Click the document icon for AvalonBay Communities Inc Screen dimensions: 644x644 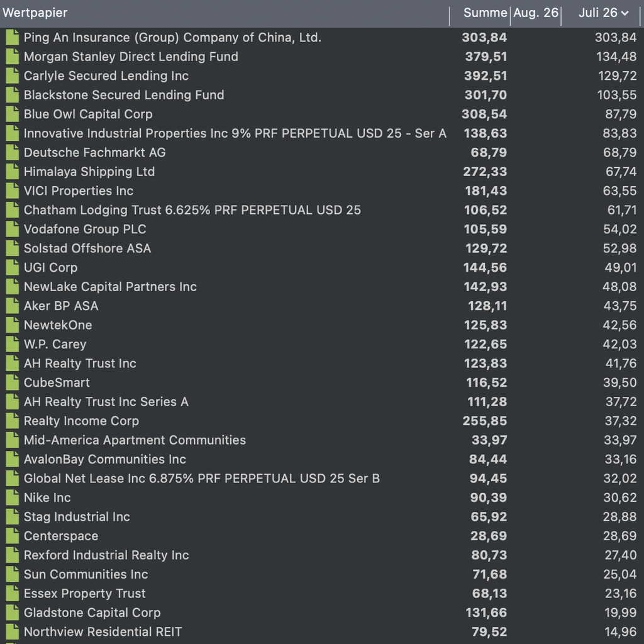coord(13,459)
